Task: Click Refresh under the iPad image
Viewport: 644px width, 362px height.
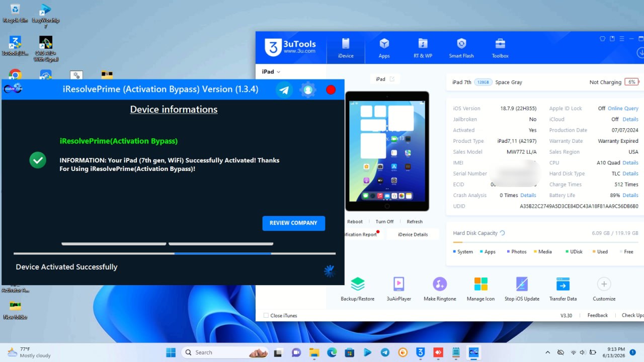Action: [415, 222]
